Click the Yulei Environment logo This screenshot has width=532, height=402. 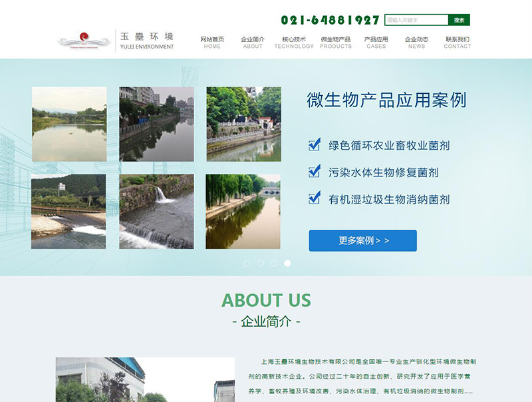click(116, 41)
